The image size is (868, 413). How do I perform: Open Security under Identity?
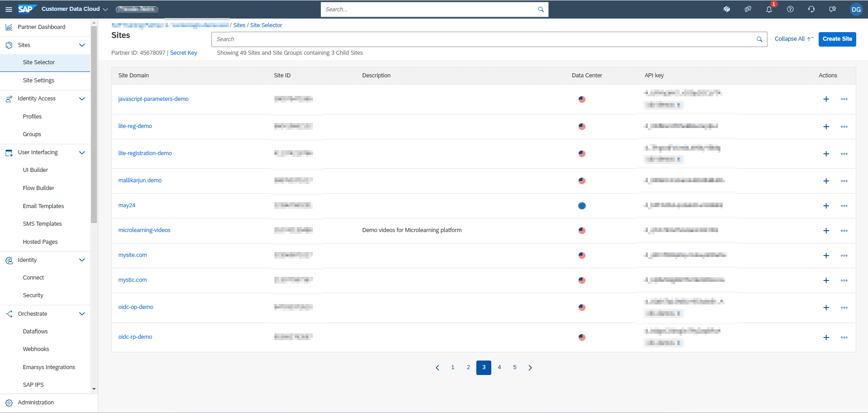[x=33, y=295]
